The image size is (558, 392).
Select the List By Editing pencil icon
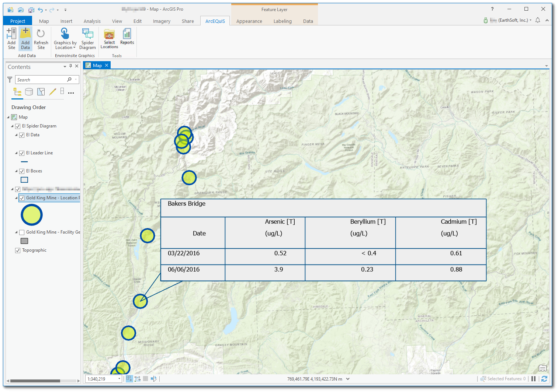coord(52,91)
